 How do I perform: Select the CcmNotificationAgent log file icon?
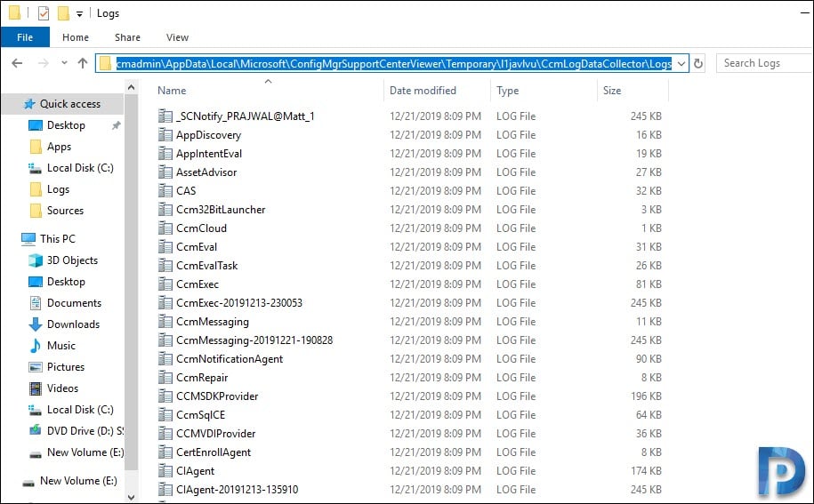pyautogui.click(x=165, y=359)
